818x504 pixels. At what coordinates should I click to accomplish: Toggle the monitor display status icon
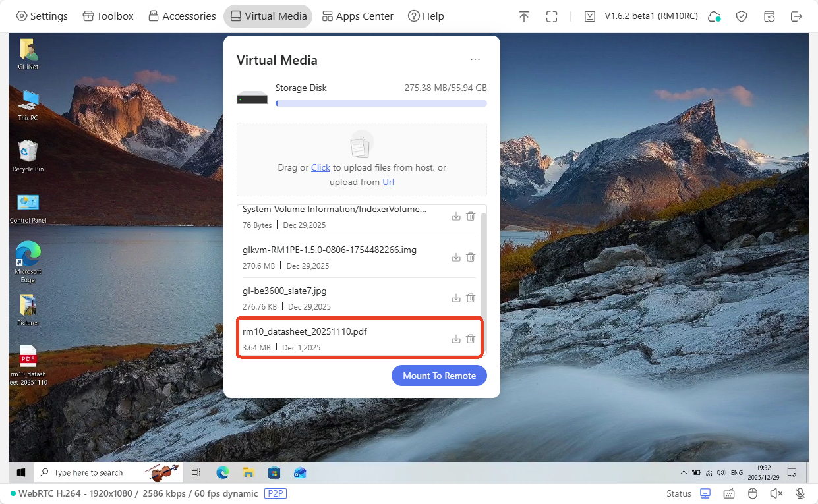click(x=705, y=493)
